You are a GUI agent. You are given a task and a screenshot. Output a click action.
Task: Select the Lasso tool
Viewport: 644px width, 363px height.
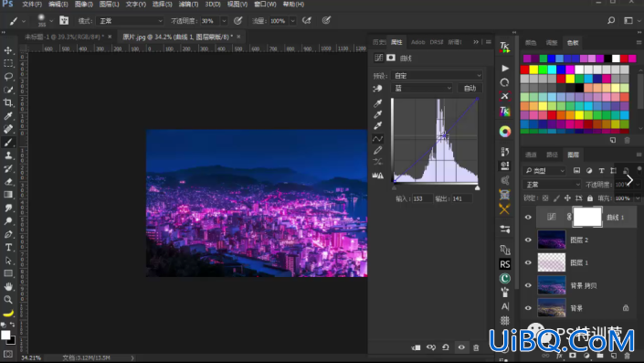(8, 77)
